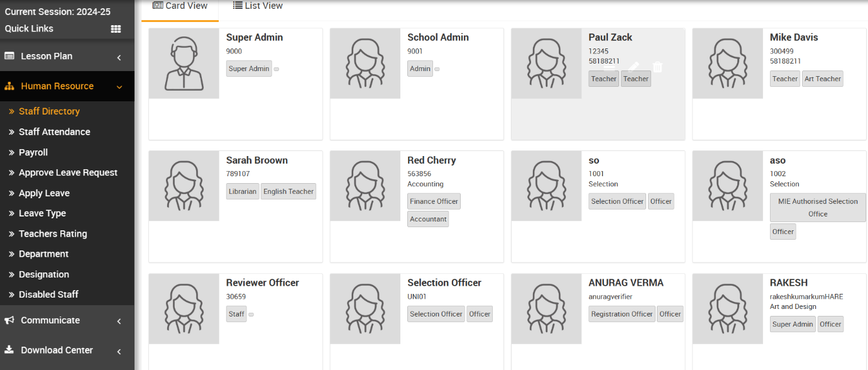Click the Finance Officer tag on Red Cherry

coord(434,201)
